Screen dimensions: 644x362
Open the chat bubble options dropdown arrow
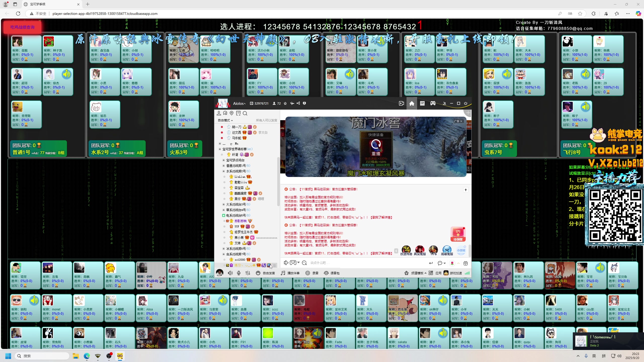tap(445, 263)
